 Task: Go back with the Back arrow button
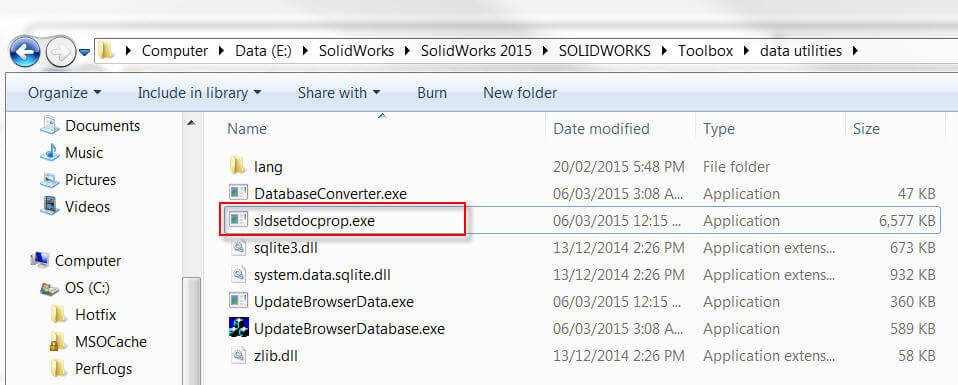click(x=25, y=52)
